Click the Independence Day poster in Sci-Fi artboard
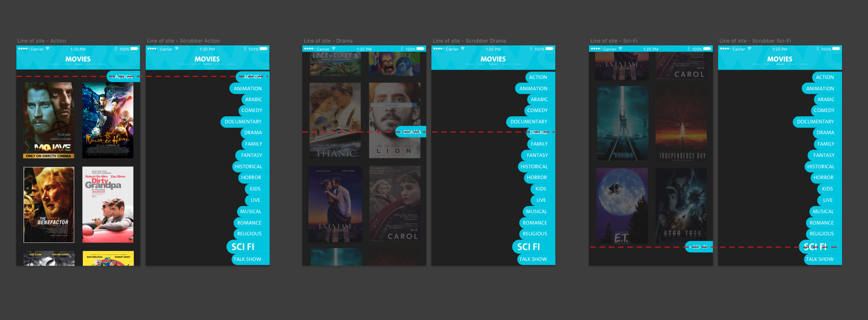This screenshot has width=868, height=320. [681, 123]
